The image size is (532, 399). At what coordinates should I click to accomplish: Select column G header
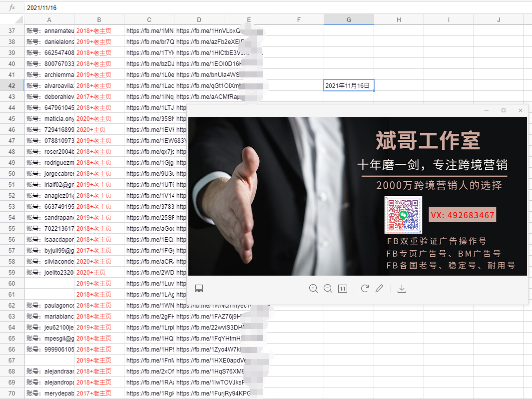coord(349,19)
